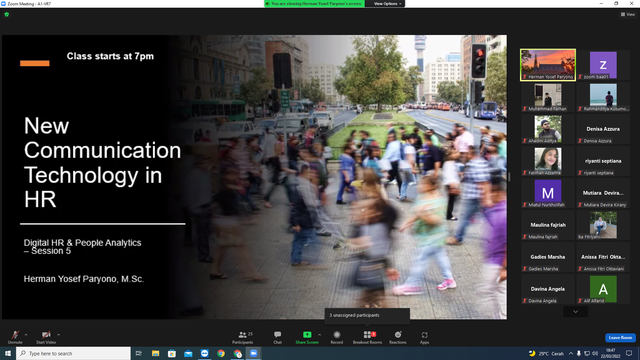Select Alif Alfarid's green A tile
Image resolution: width=640 pixels, height=360 pixels.
[603, 289]
